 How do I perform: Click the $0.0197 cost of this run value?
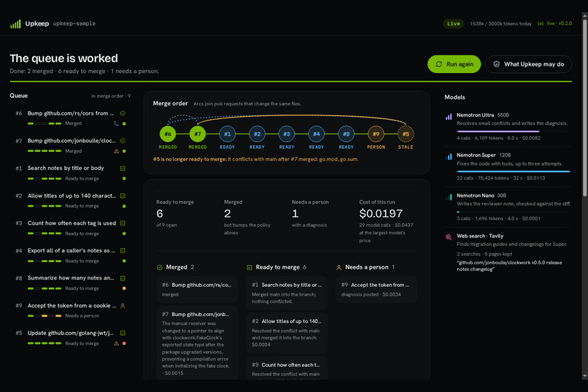(x=381, y=213)
